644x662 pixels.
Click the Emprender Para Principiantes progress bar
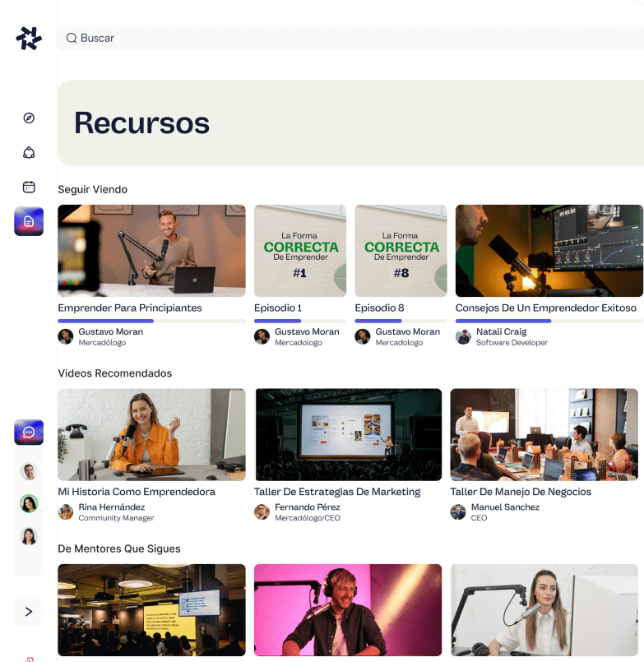pos(151,321)
